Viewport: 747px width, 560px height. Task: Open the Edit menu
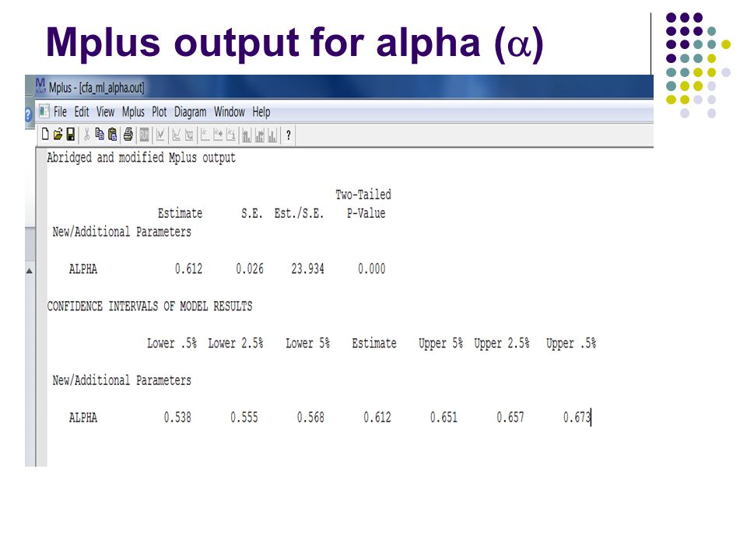pos(82,112)
